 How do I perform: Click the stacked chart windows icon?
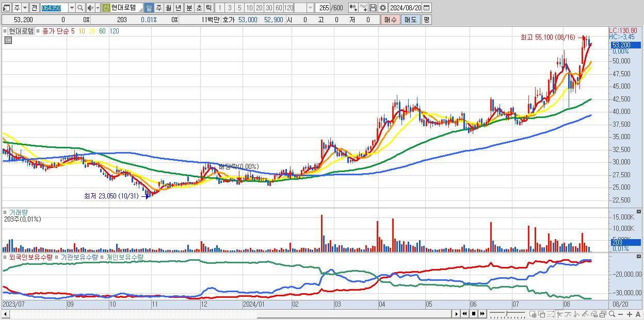603,314
